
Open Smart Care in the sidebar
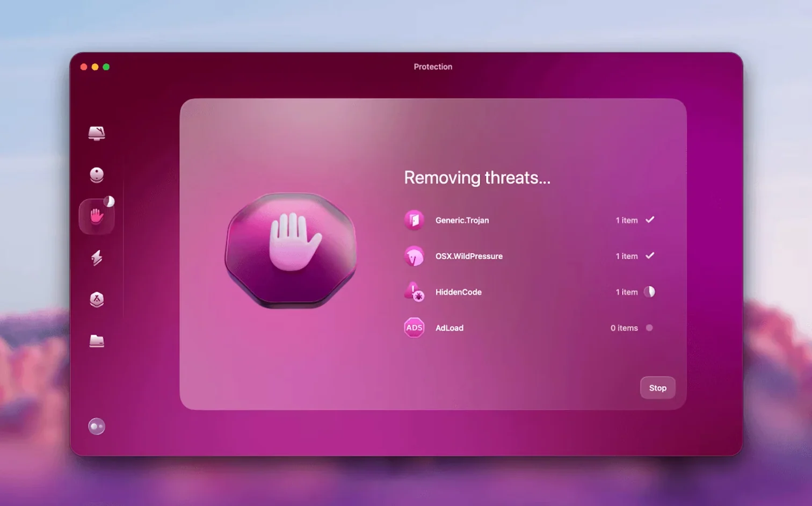[x=97, y=133]
